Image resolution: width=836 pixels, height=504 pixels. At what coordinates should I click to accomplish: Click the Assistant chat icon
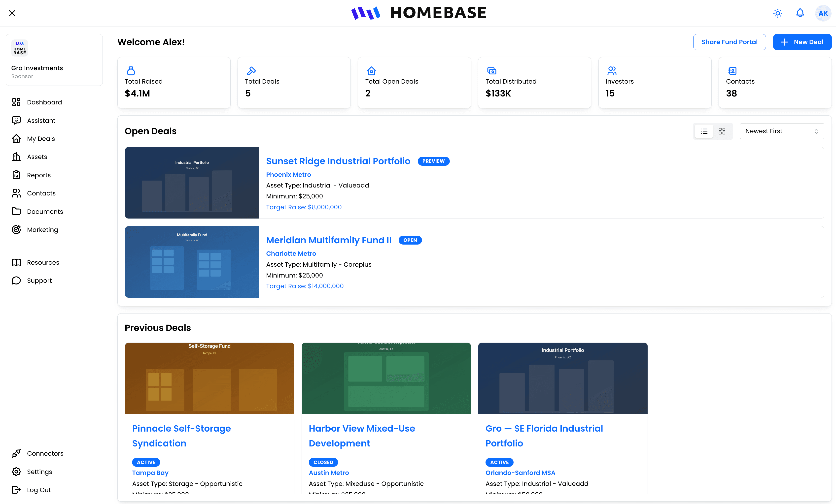[x=16, y=120]
